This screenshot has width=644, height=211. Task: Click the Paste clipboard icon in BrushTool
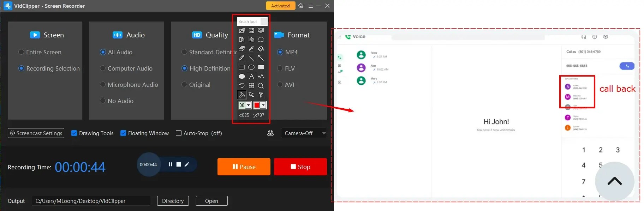click(x=242, y=40)
